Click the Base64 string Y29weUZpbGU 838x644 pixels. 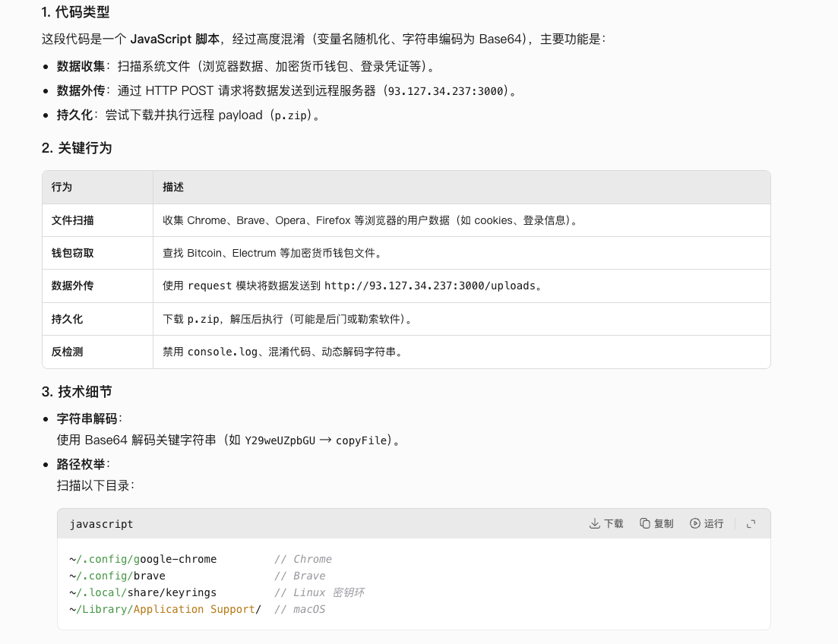click(x=280, y=440)
